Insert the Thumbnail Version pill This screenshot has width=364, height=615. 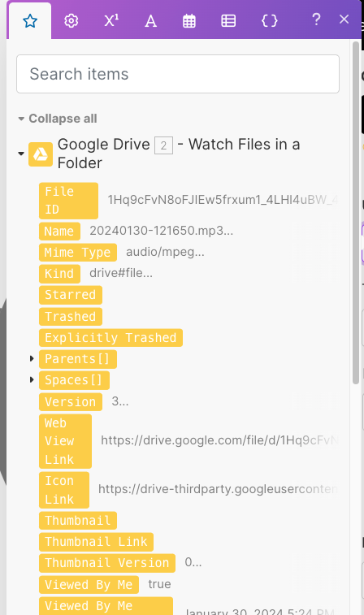tap(107, 563)
